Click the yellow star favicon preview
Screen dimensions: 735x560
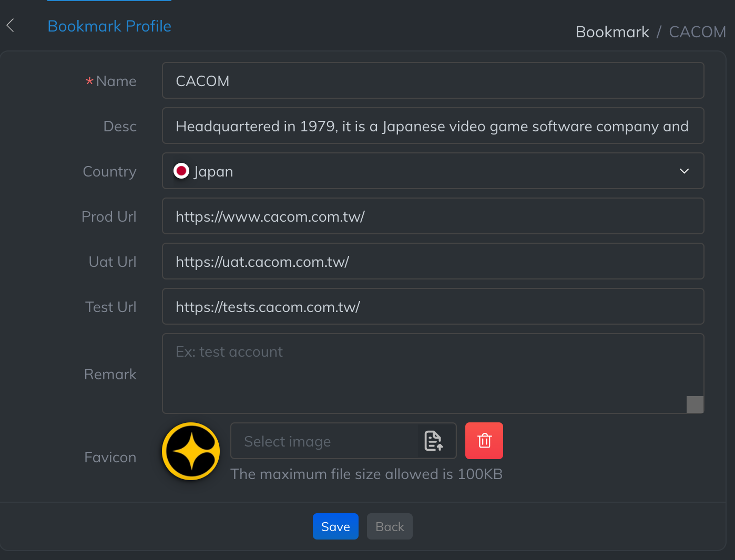191,451
